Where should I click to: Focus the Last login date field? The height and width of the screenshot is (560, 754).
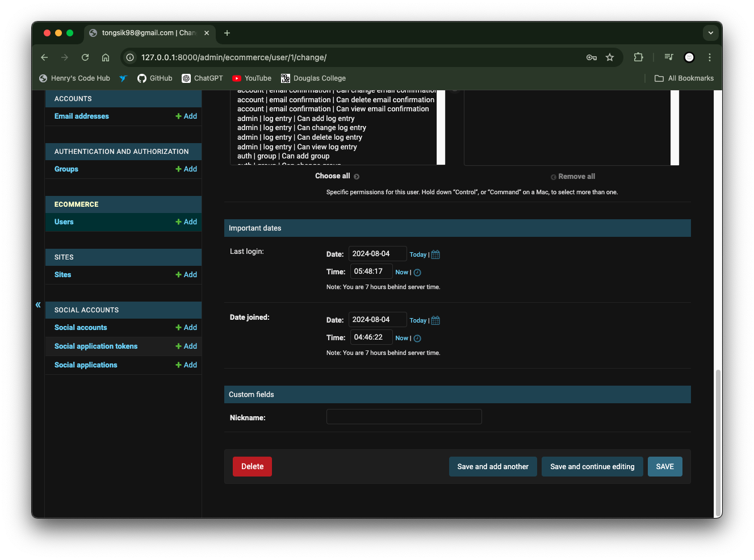point(378,254)
